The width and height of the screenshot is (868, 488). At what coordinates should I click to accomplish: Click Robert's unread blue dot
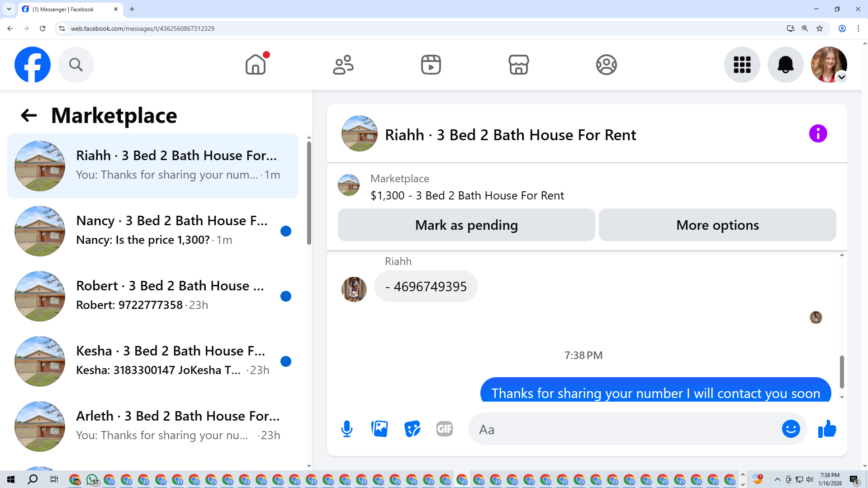click(285, 296)
